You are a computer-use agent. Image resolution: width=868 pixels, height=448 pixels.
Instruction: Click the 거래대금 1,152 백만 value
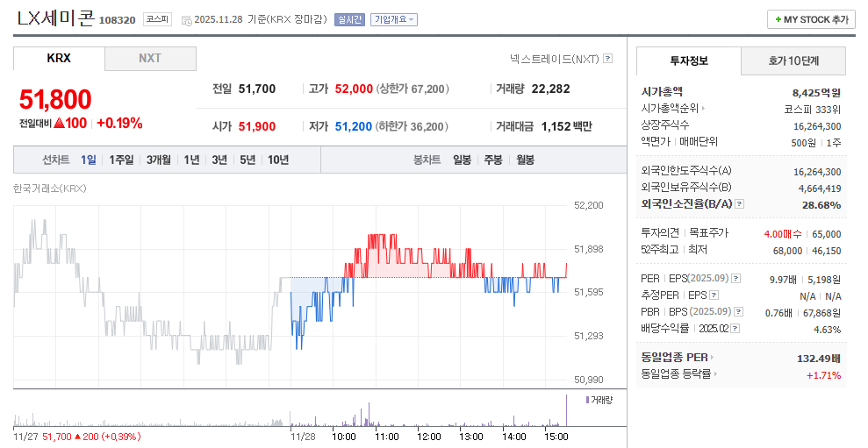(567, 126)
